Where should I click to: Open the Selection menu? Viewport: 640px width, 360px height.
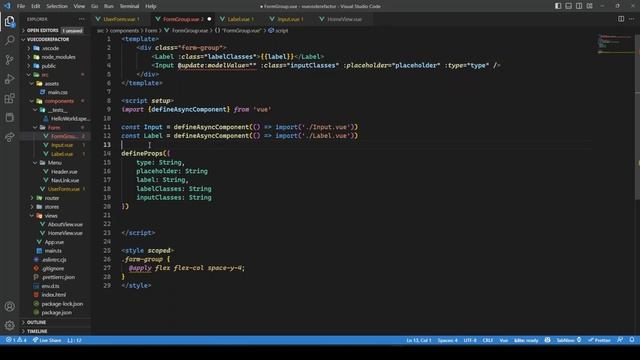[x=57, y=6]
